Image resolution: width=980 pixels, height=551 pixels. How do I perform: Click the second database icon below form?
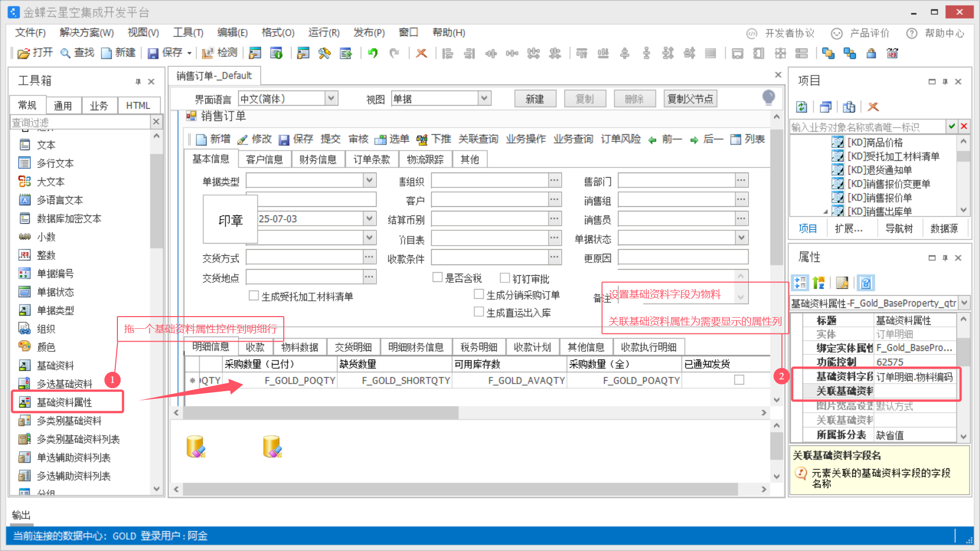point(272,447)
